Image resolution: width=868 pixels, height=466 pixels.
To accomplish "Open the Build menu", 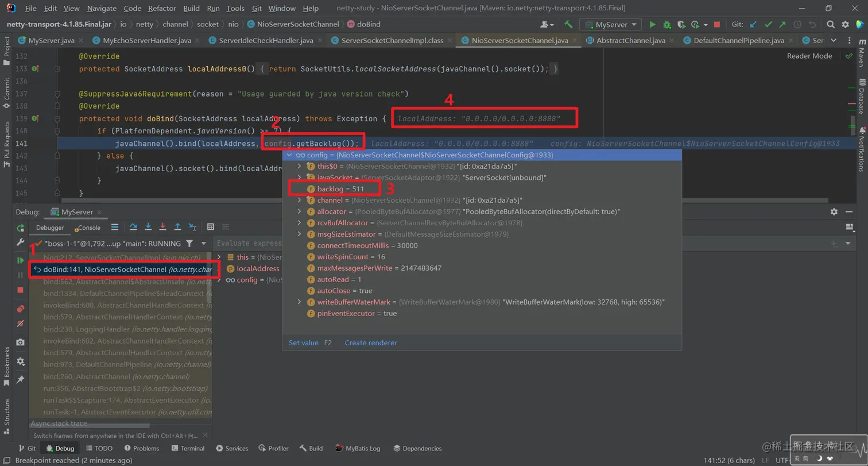I will (192, 9).
